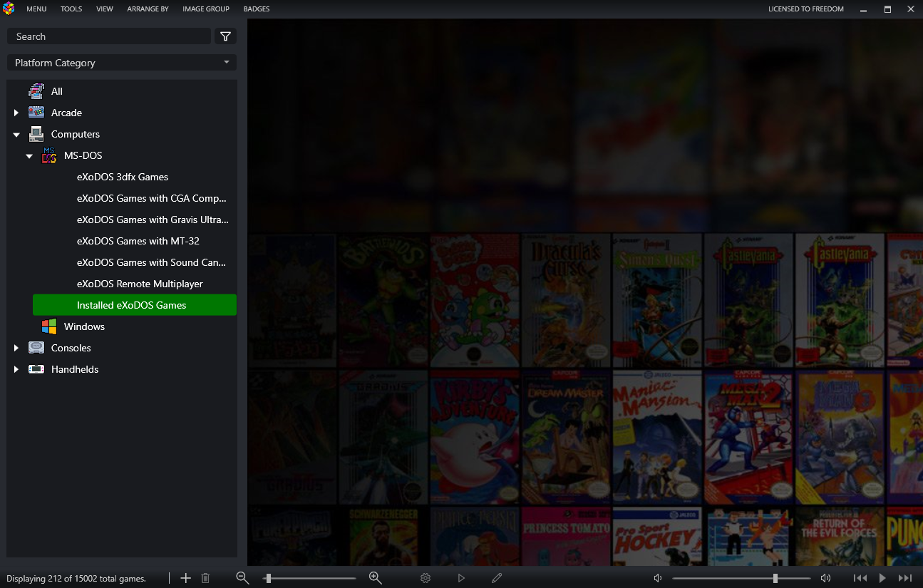Click the All platforms icon
923x588 pixels.
pos(36,91)
